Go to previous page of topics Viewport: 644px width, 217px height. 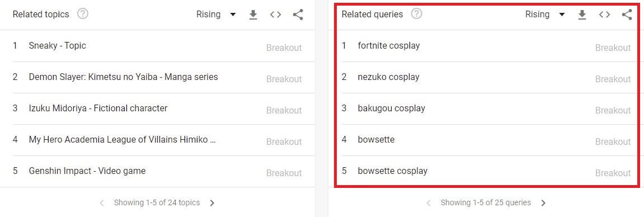(102, 202)
